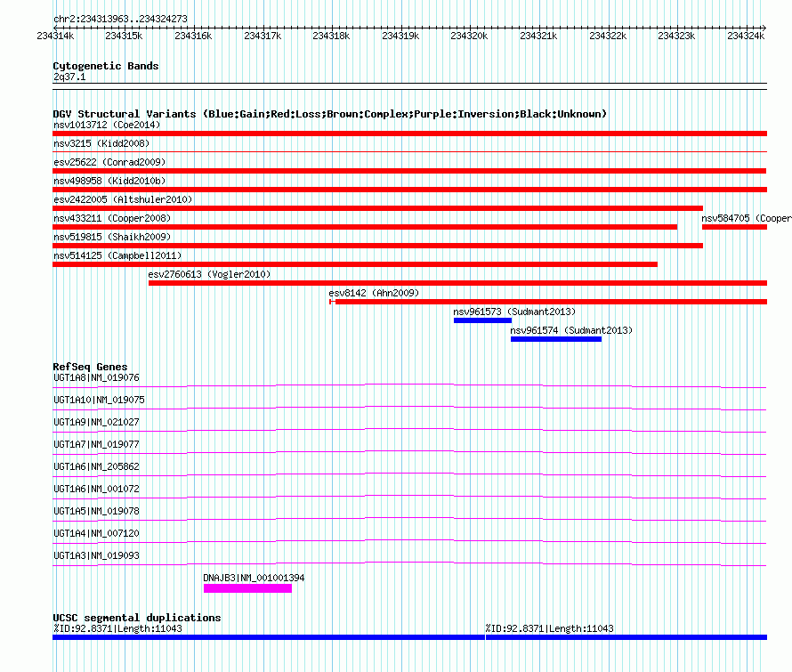Select the nsv433211 (Cooper2008) red bar
The width and height of the screenshot is (792, 672).
365,227
